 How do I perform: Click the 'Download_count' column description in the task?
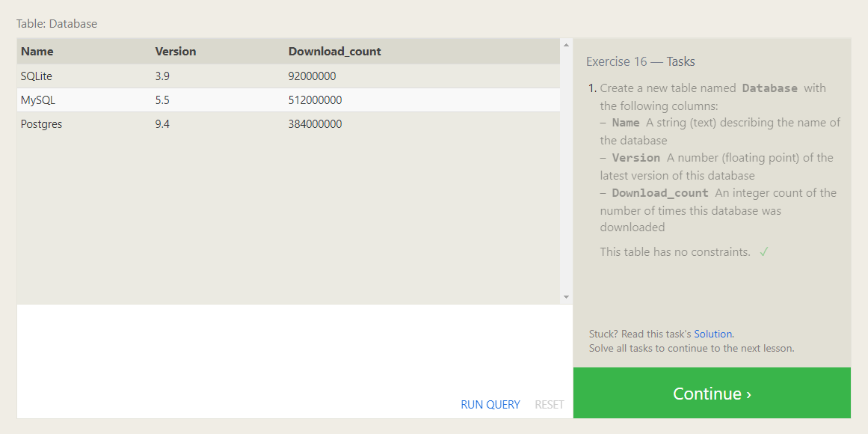tap(718, 210)
